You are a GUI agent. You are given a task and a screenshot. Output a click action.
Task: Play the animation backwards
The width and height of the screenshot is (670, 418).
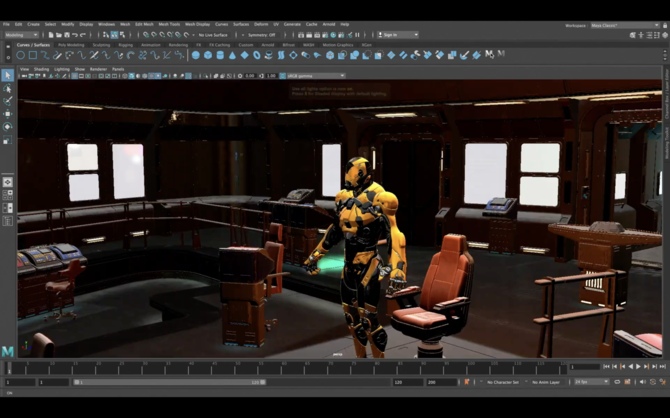coord(631,367)
